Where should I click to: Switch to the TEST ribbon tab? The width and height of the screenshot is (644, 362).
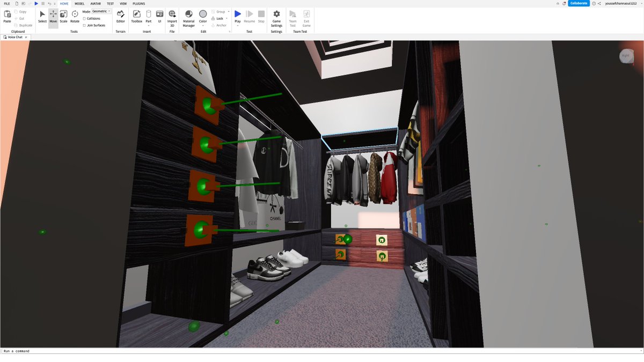pyautogui.click(x=110, y=4)
